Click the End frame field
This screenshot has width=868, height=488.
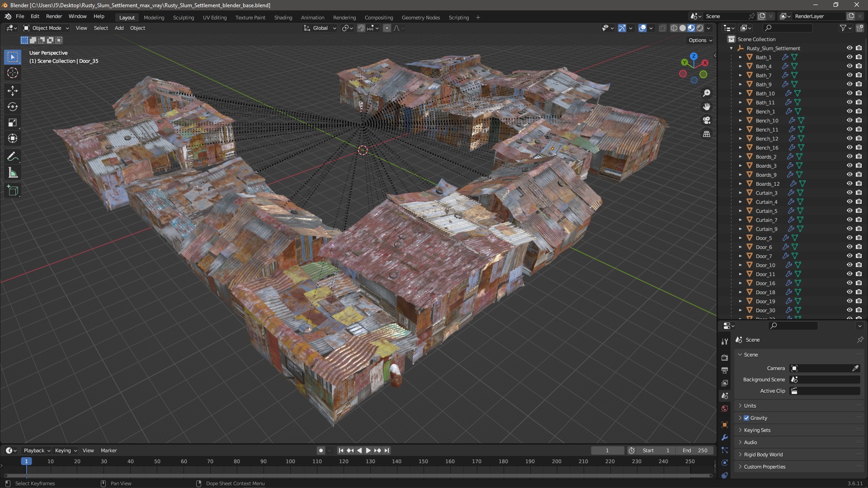point(695,450)
